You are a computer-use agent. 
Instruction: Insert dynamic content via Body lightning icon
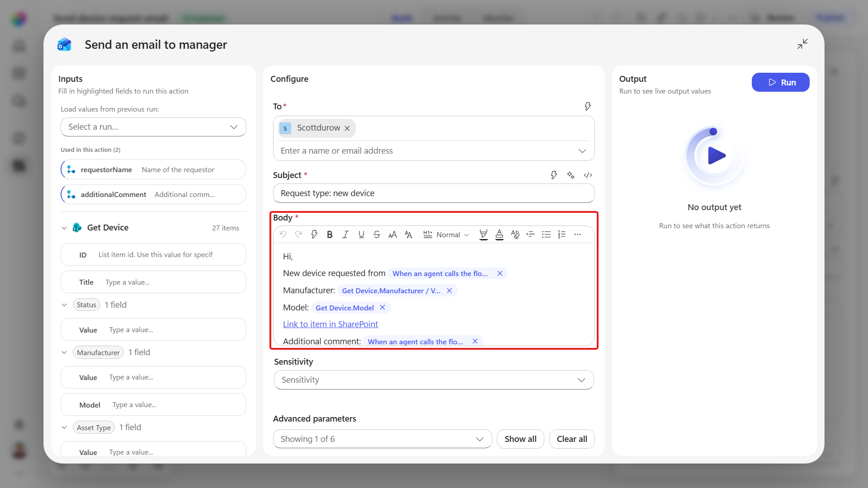click(314, 234)
